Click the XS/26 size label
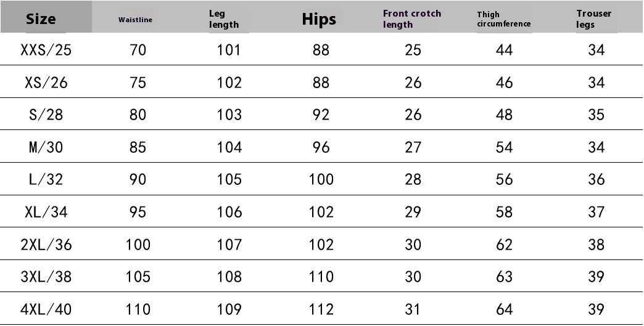This screenshot has height=326, width=644. (x=46, y=83)
